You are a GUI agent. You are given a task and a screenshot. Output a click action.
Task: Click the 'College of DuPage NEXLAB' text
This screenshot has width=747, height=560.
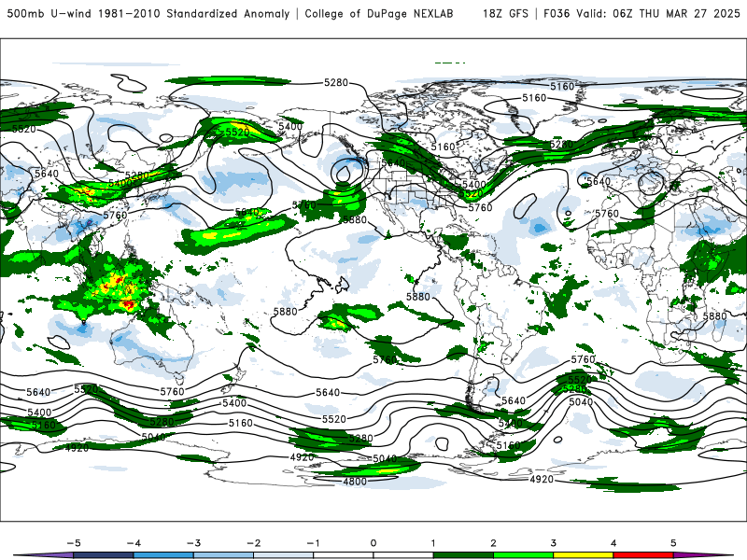pos(379,13)
